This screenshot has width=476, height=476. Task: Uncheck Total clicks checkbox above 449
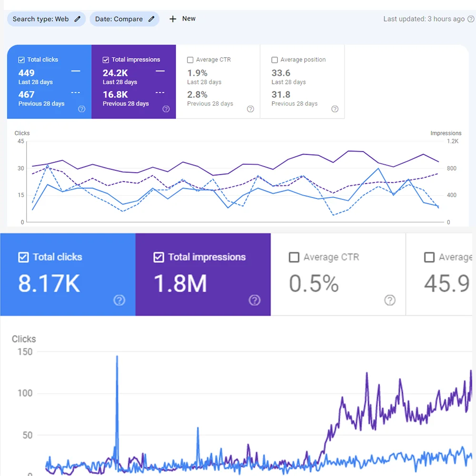click(x=21, y=60)
